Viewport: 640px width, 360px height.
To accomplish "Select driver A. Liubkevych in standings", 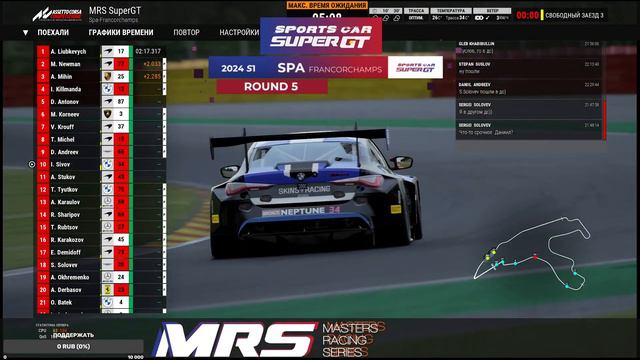I will [68, 51].
